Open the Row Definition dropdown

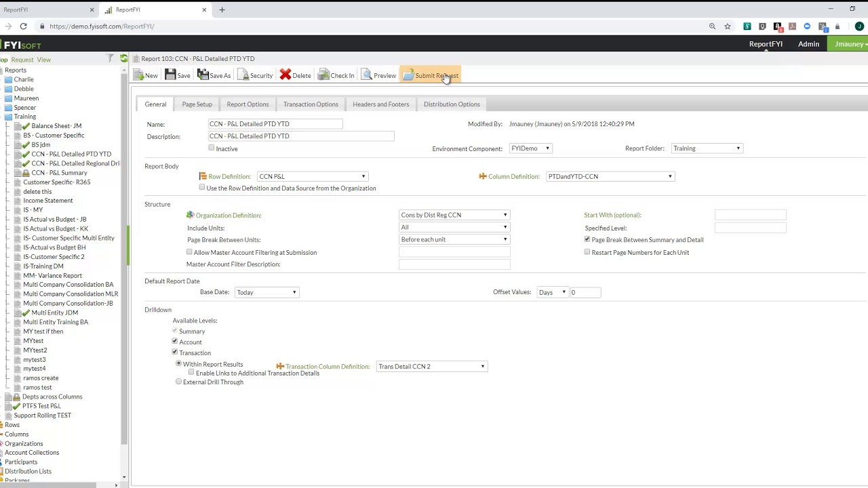click(x=312, y=176)
